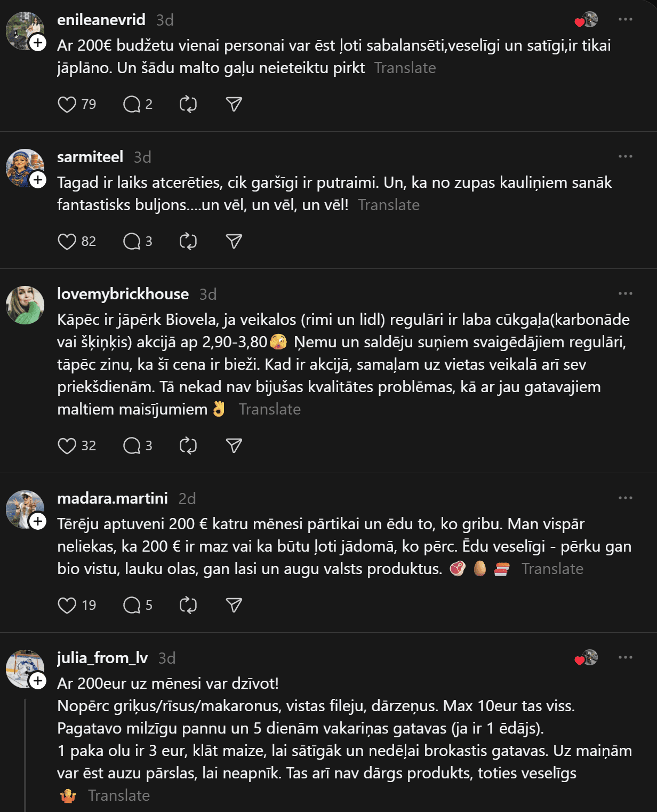Translate sarmiteel's comment
The height and width of the screenshot is (812, 657).
pos(389,205)
